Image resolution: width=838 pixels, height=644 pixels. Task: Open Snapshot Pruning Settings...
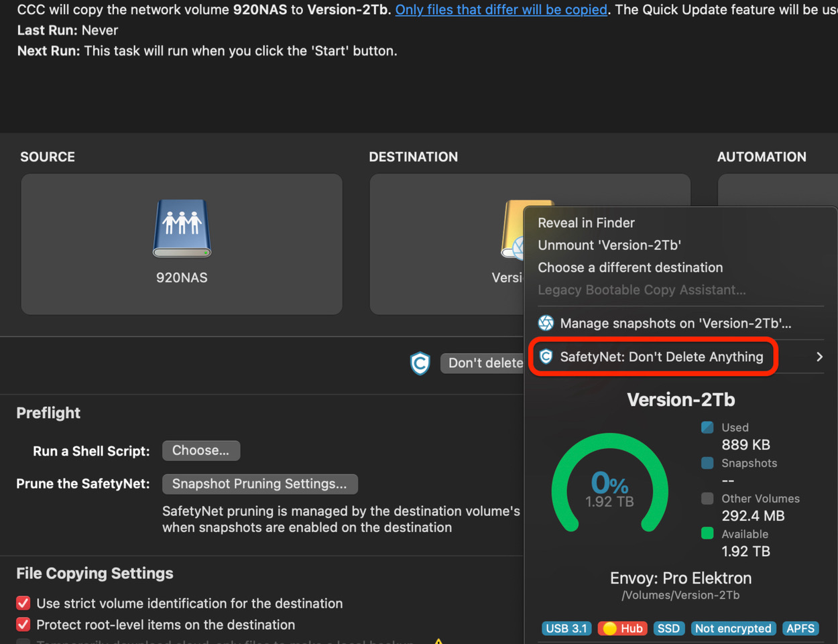pyautogui.click(x=259, y=484)
